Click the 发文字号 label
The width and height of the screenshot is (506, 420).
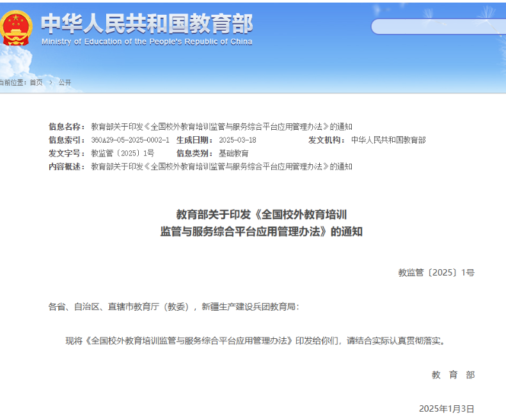[x=67, y=153]
